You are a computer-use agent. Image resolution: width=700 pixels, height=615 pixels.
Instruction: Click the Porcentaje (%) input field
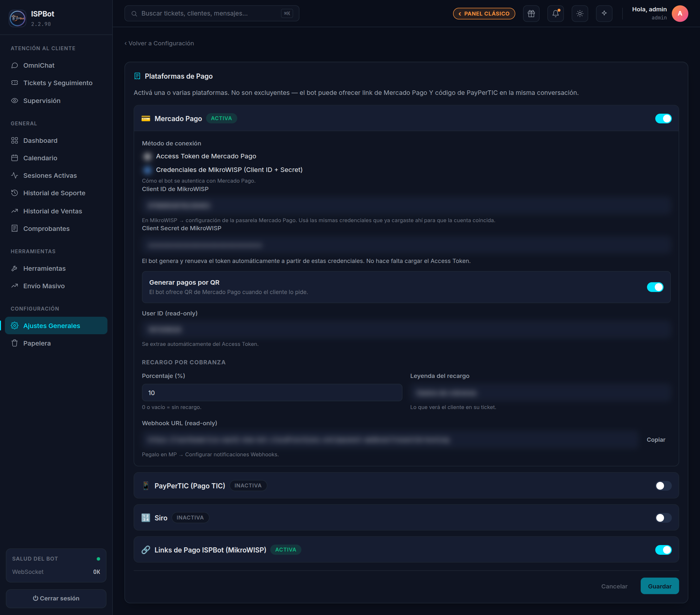click(272, 393)
